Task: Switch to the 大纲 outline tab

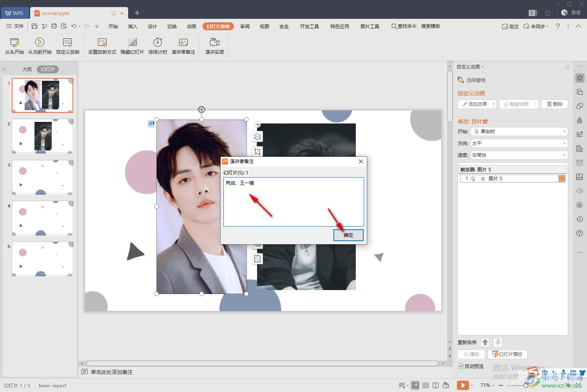Action: point(27,69)
